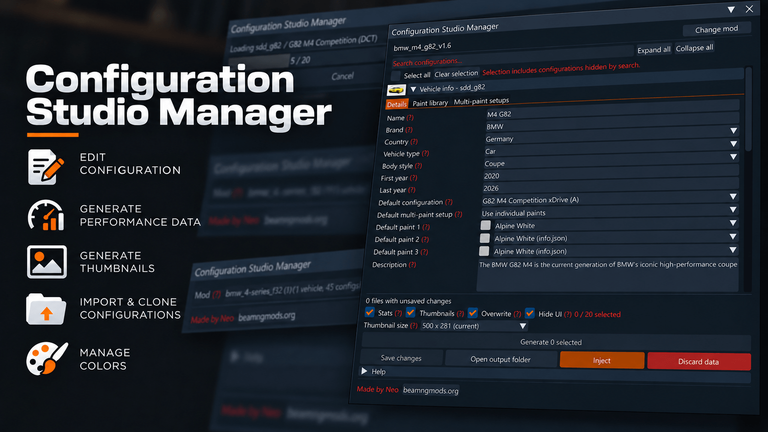Image resolution: width=768 pixels, height=432 pixels.
Task: Toggle the Overwrite checkbox
Action: [x=473, y=312]
